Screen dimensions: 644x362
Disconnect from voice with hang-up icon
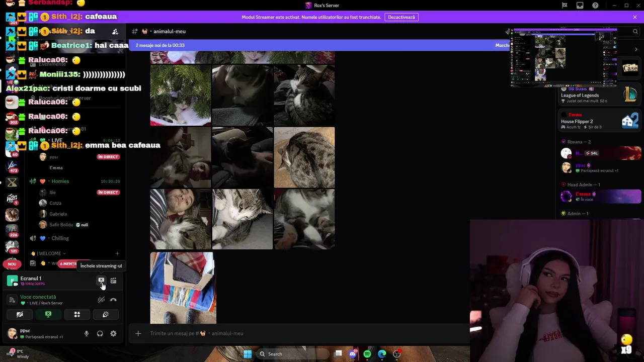[113, 300]
